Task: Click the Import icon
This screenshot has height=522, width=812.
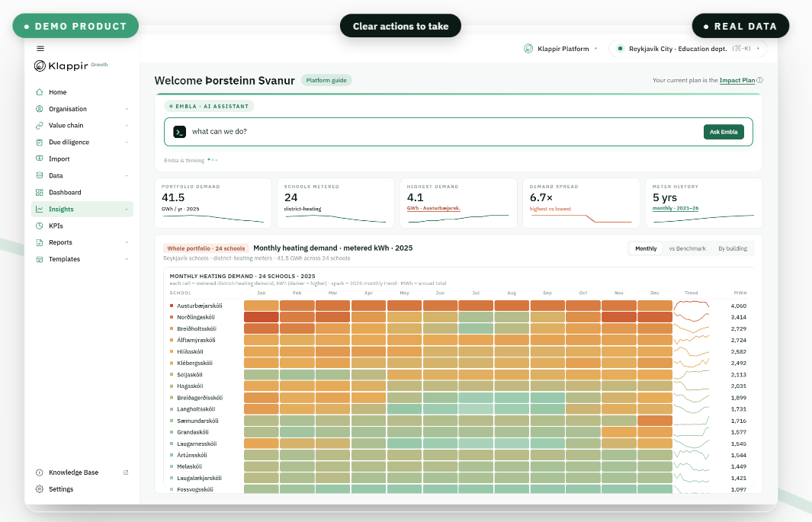Action: click(40, 159)
